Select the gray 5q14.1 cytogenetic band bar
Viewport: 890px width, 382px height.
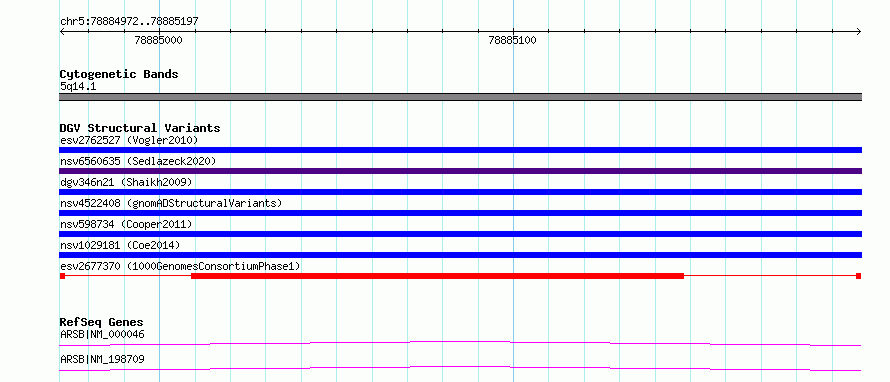[460, 97]
